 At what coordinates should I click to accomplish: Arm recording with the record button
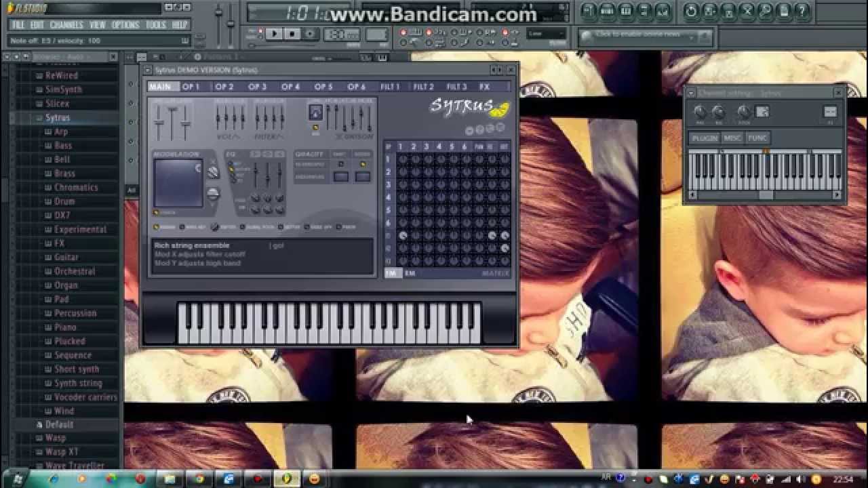[x=310, y=34]
